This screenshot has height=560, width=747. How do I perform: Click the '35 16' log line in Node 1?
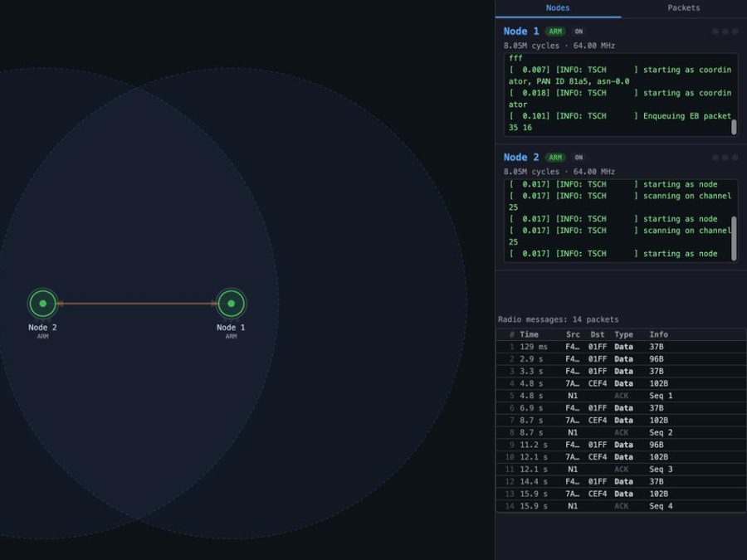pyautogui.click(x=520, y=128)
